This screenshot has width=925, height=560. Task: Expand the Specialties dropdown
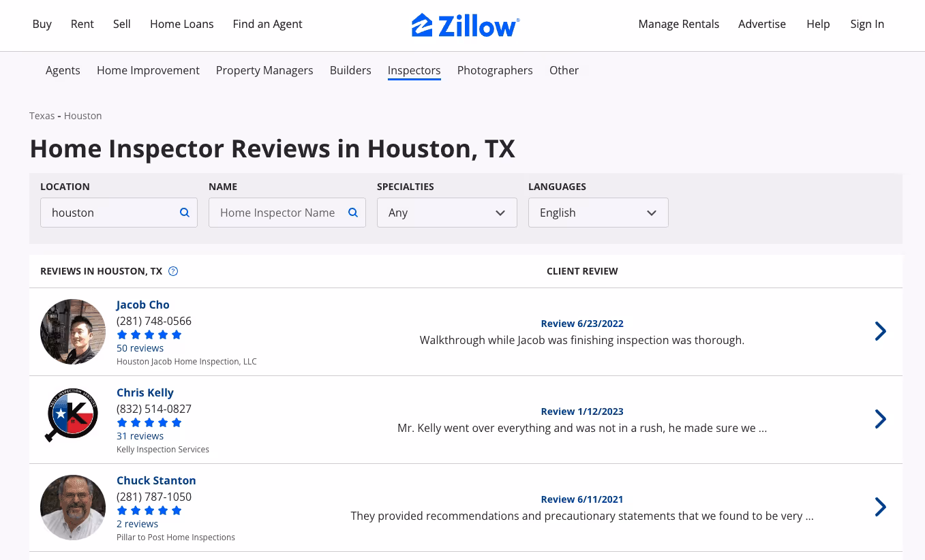point(446,213)
